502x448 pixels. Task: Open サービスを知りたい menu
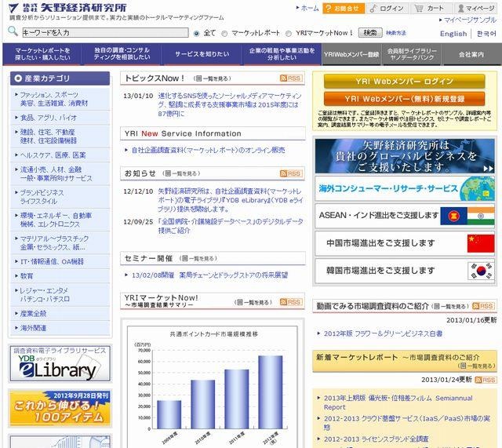pyautogui.click(x=202, y=54)
